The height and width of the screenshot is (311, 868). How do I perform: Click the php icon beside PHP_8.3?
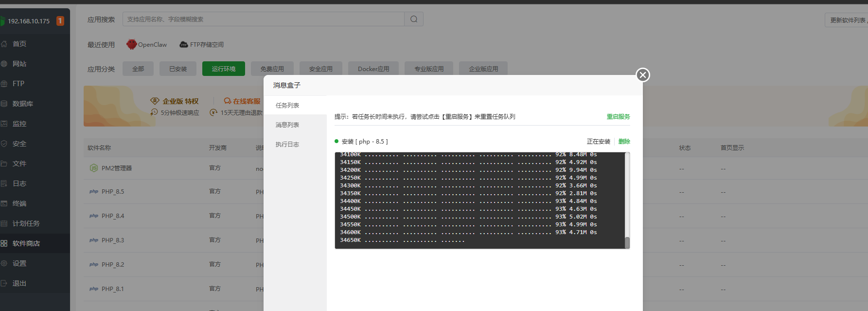pyautogui.click(x=94, y=240)
